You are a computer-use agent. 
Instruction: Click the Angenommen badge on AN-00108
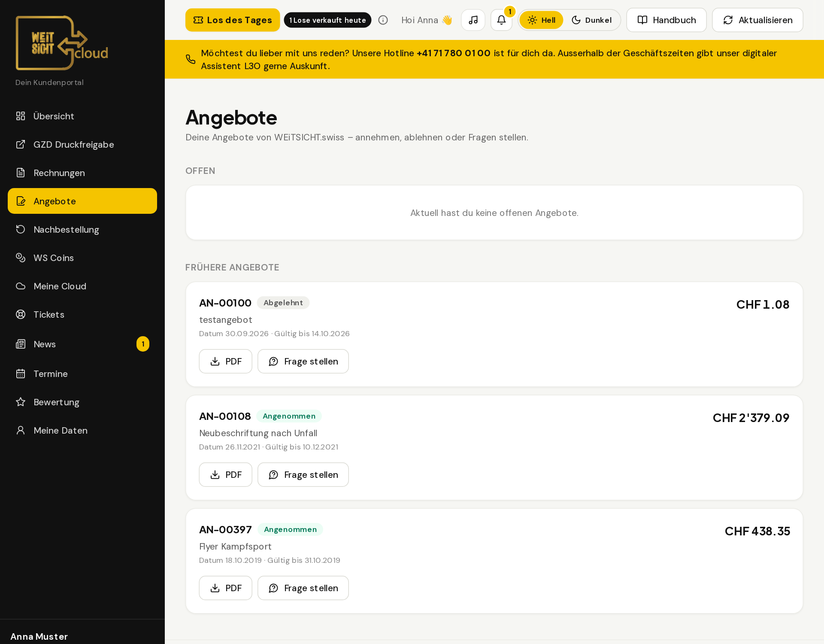coord(289,416)
